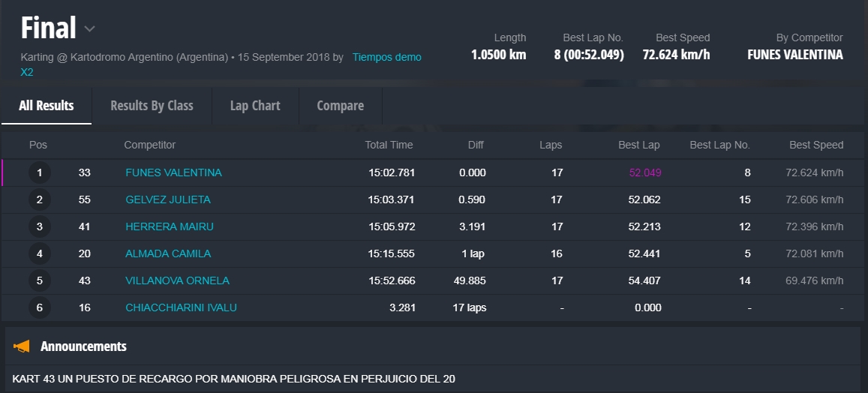The height and width of the screenshot is (393, 868).
Task: Click the Announcements megaphone icon
Action: [22, 346]
